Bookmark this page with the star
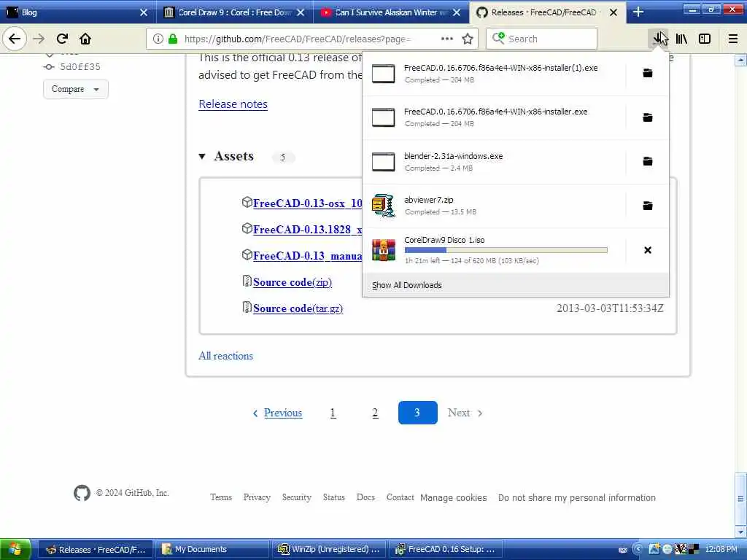 pos(468,39)
